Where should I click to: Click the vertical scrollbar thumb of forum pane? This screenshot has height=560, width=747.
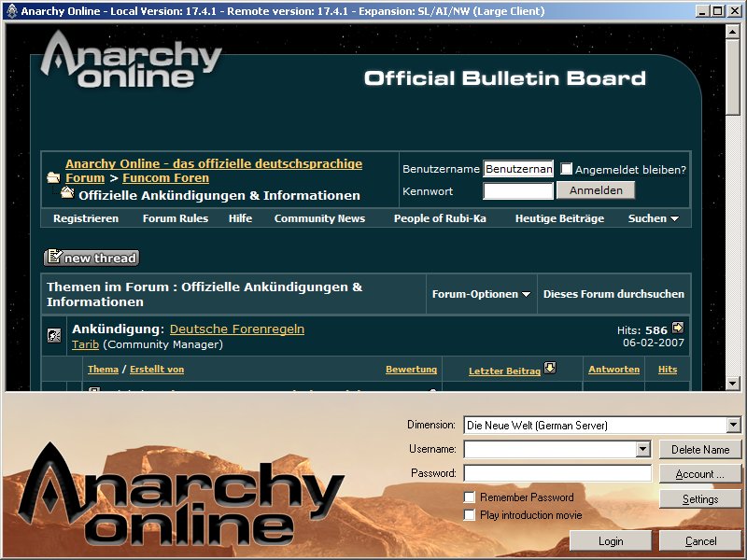732,77
